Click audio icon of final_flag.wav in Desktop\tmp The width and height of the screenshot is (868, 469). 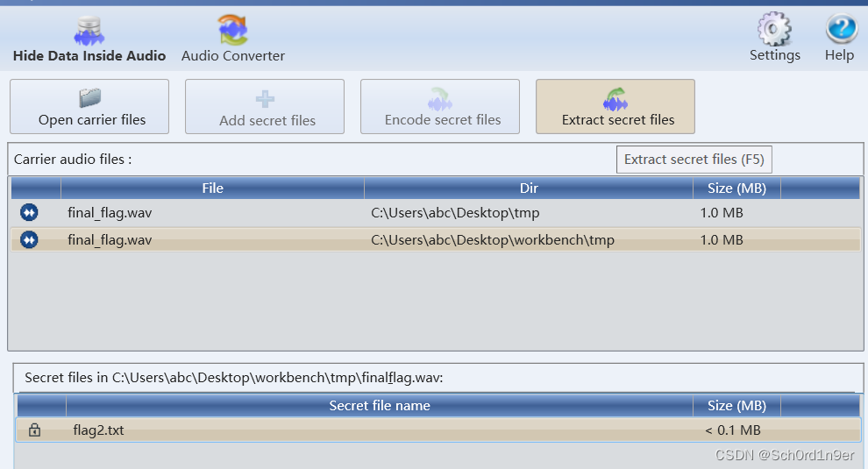29,212
